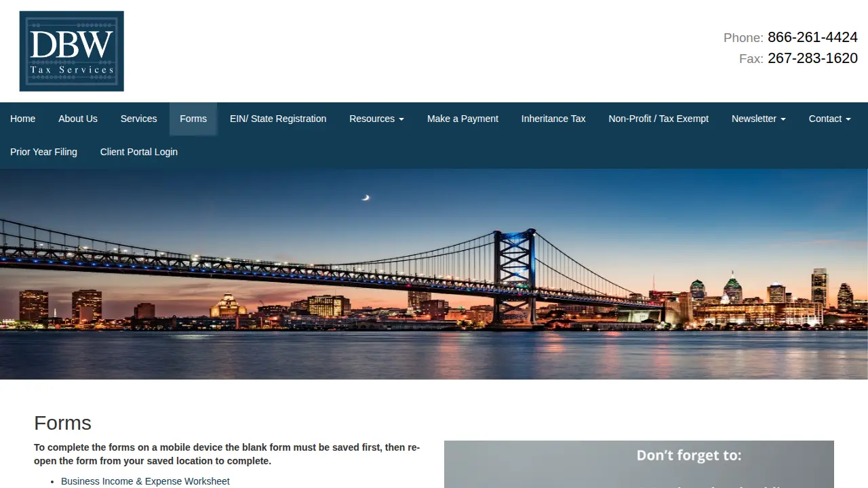Click the fax number 267-283-1620
Image resolution: width=868 pixels, height=488 pixels.
pos(812,58)
